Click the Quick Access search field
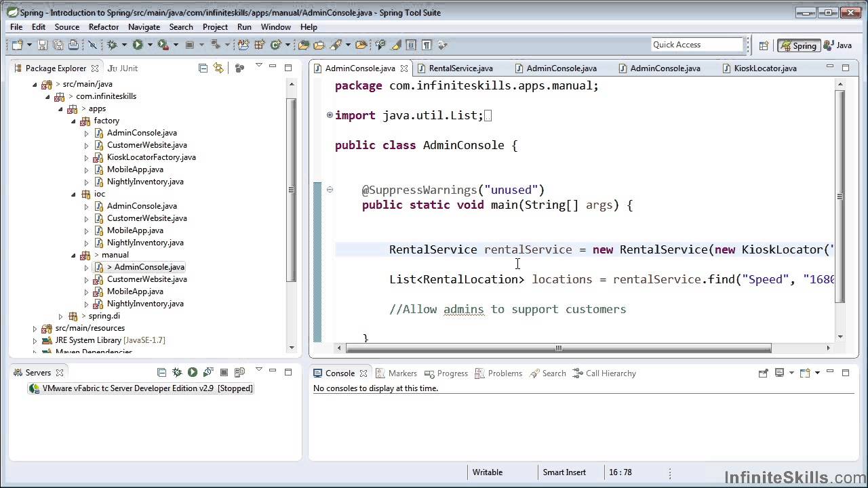This screenshot has width=868, height=488. 697,45
